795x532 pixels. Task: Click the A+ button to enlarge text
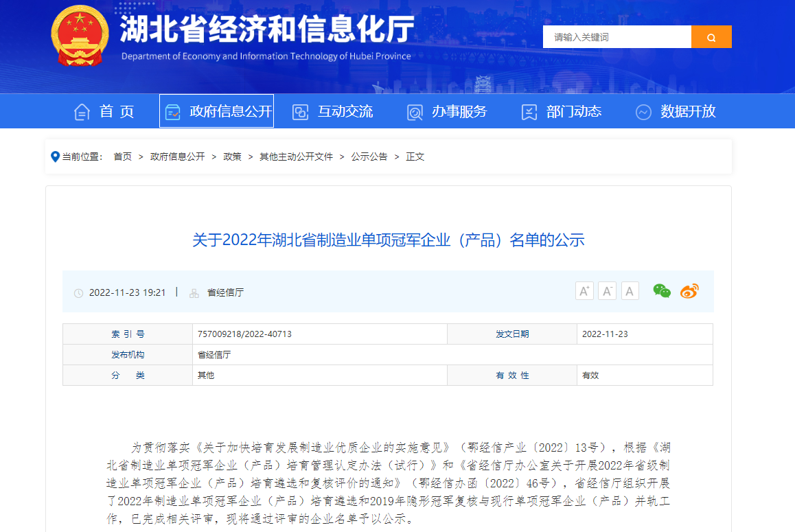pos(584,290)
